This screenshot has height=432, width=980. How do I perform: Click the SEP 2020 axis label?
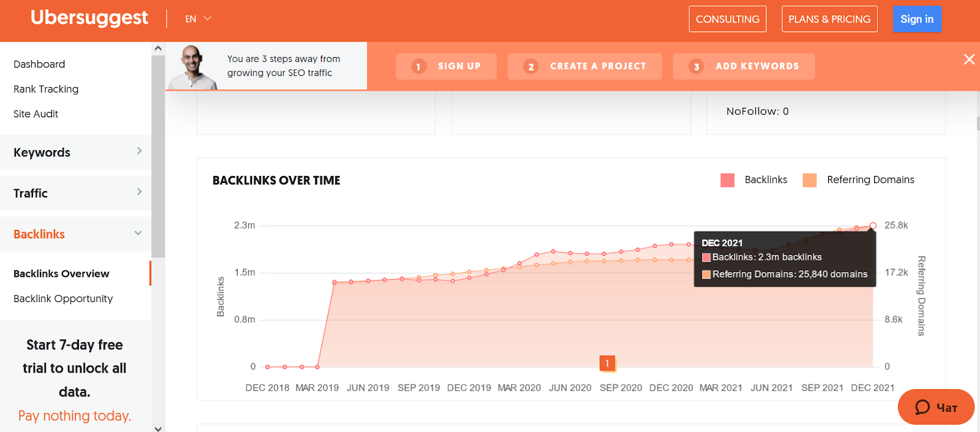coord(621,388)
